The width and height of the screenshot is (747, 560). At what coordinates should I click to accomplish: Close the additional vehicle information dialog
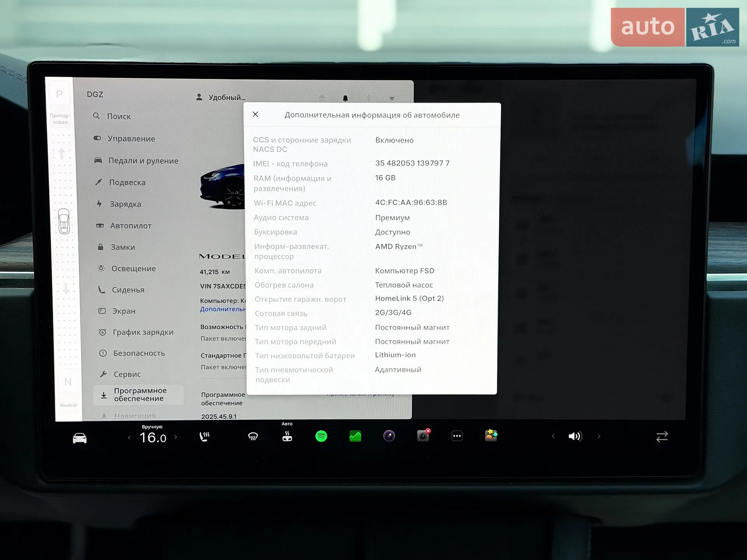pos(255,114)
